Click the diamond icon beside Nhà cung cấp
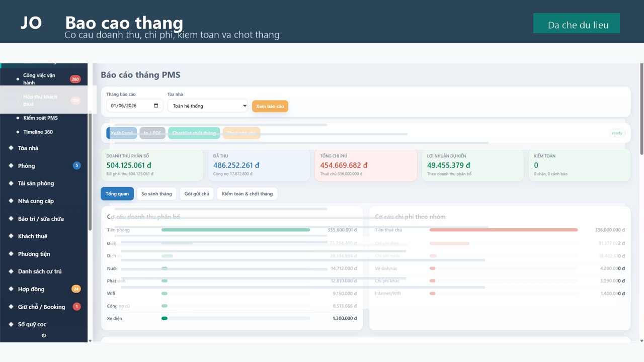Screen dimensions: 644x362 click(x=11, y=201)
